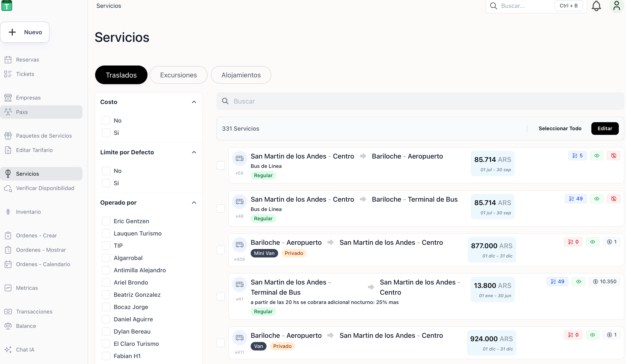The width and height of the screenshot is (626, 364).
Task: Select the checkbox for service #56
Action: 221,165
